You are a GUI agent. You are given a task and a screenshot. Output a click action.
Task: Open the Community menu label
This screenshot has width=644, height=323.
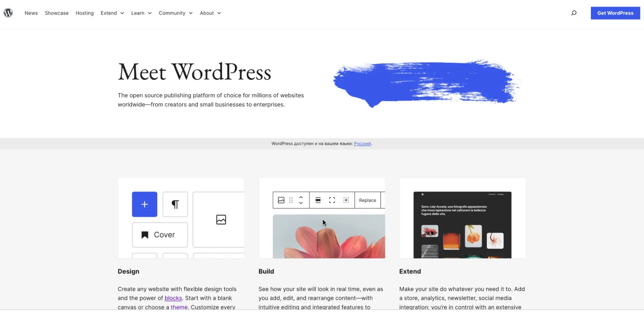(172, 13)
